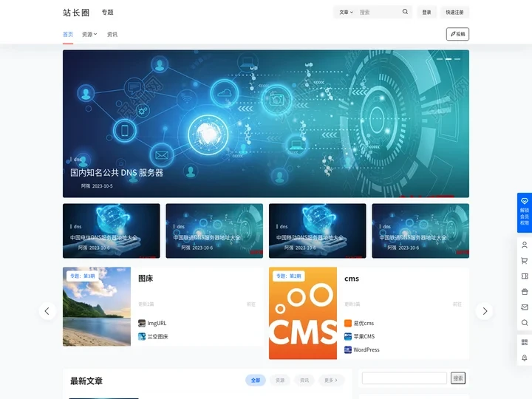Focus the header 搜索 input field
The width and height of the screenshot is (532, 399).
coord(378,13)
